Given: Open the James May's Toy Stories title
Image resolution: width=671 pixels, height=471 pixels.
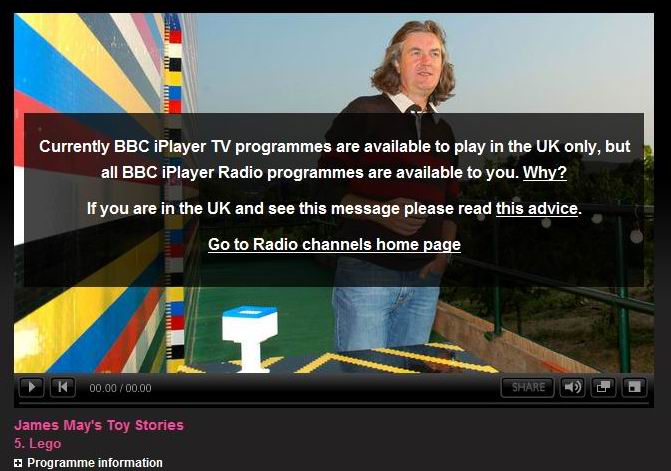Looking at the screenshot, I should (x=99, y=425).
